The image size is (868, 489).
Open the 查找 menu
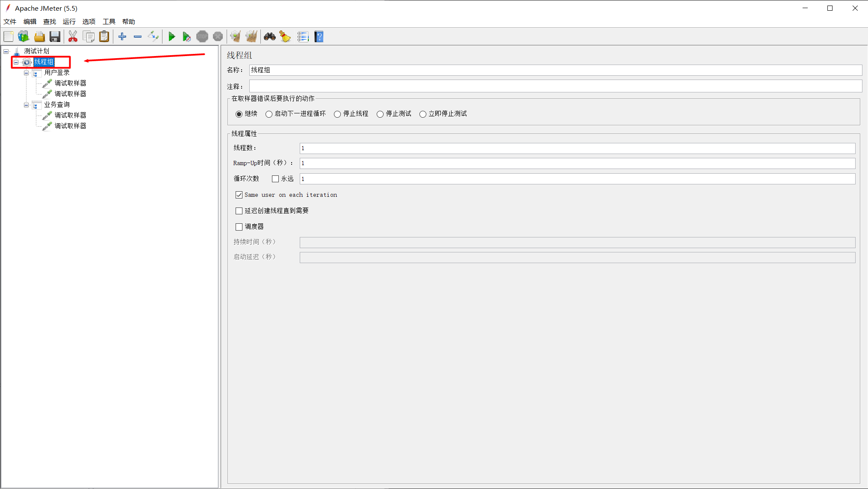click(50, 22)
